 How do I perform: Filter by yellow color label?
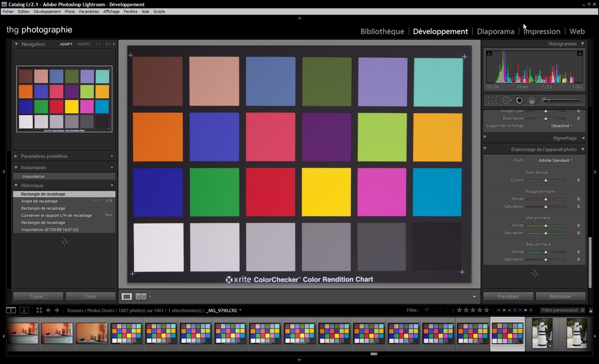[504, 310]
